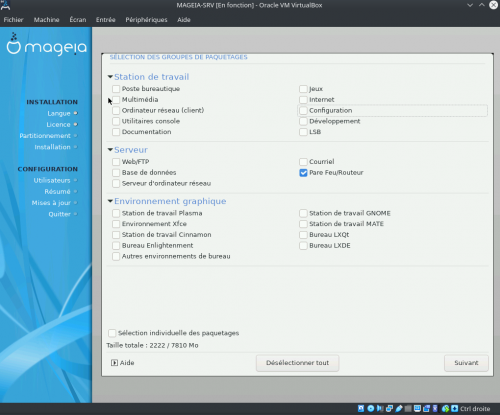This screenshot has height=415, width=500.
Task: Click the processor status icon in status bar
Action: [435, 409]
